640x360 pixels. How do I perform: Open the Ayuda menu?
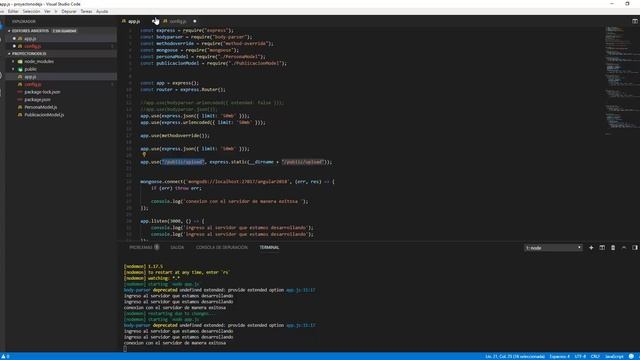102,11
